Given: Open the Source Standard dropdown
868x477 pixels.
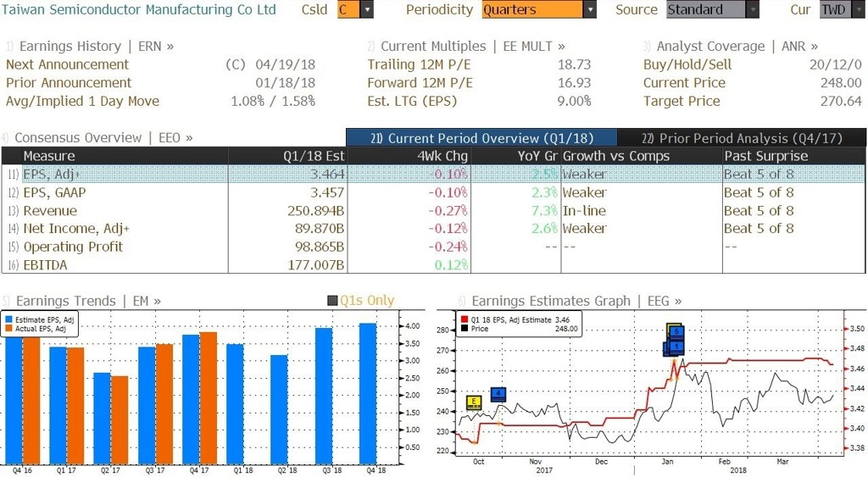Looking at the screenshot, I should [x=753, y=9].
